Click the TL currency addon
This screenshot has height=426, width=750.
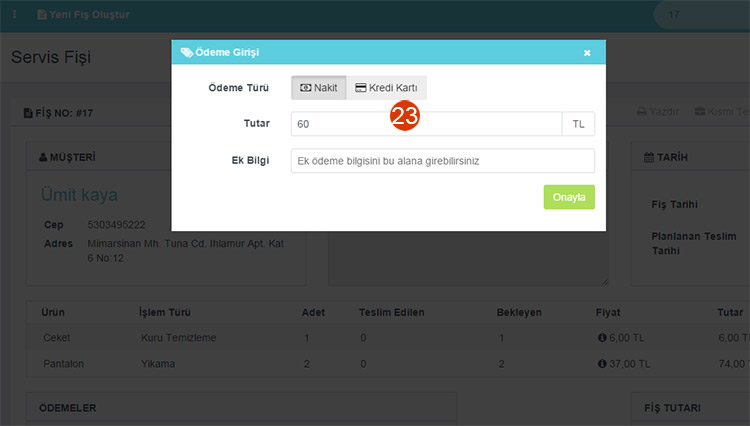click(578, 124)
